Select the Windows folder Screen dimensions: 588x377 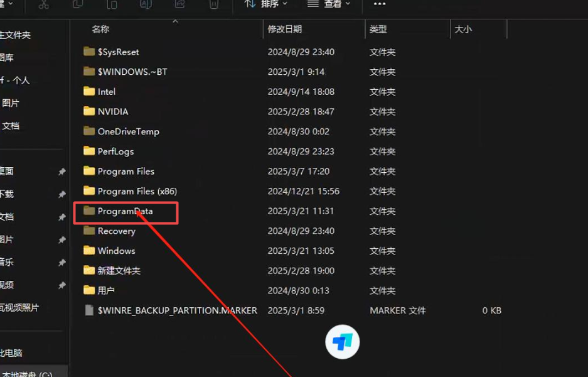point(116,251)
